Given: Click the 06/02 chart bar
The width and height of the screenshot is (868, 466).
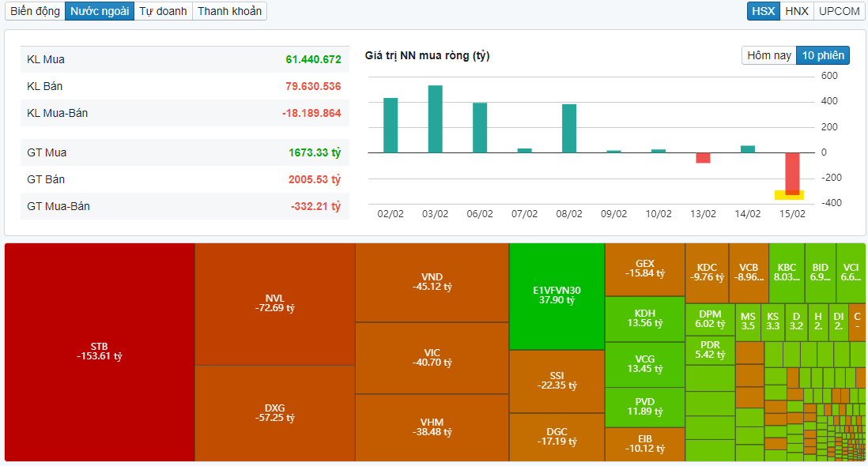Looking at the screenshot, I should 480,128.
